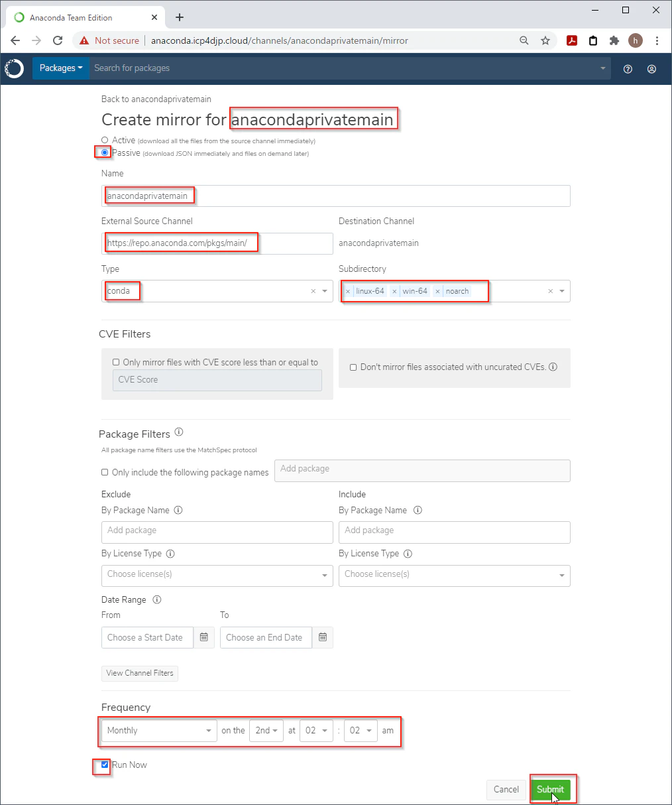The height and width of the screenshot is (805, 672).
Task: Click the Cancel button
Action: pyautogui.click(x=506, y=789)
